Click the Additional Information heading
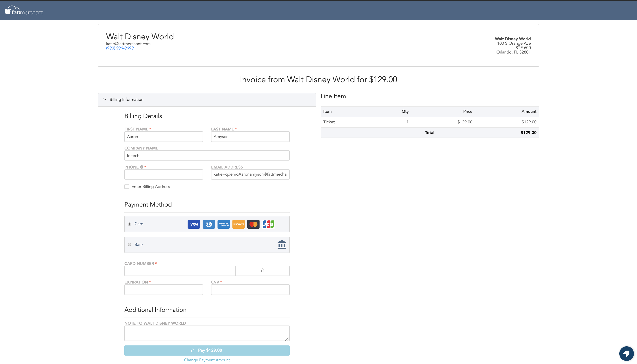 coord(155,310)
